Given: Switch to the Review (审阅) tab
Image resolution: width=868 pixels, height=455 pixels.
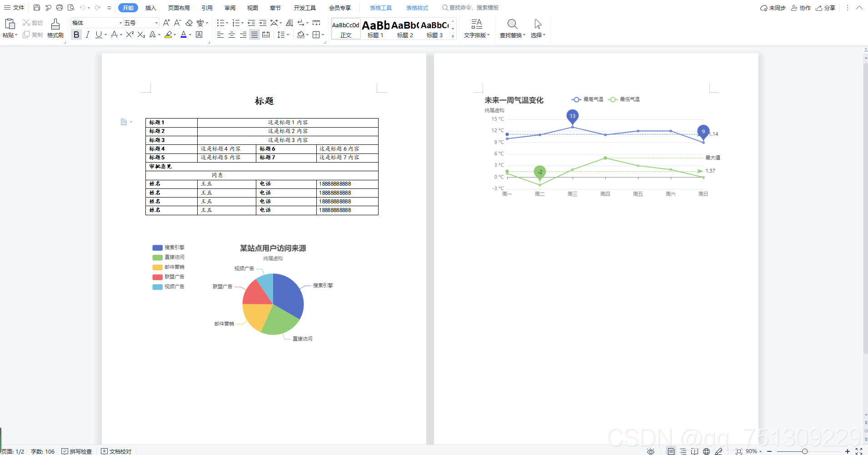Looking at the screenshot, I should (230, 8).
